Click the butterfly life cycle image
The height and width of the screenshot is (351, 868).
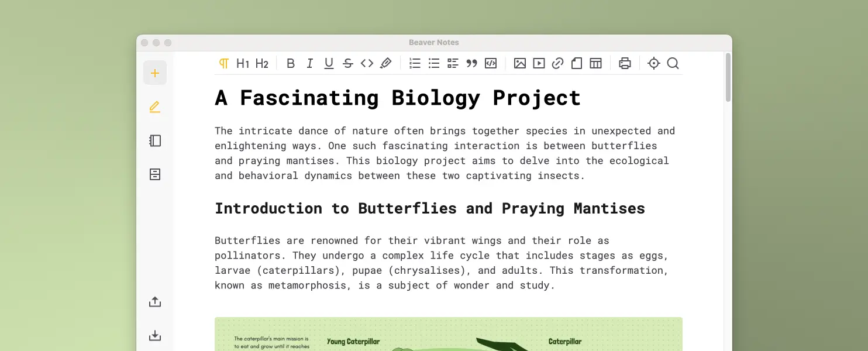coord(449,334)
